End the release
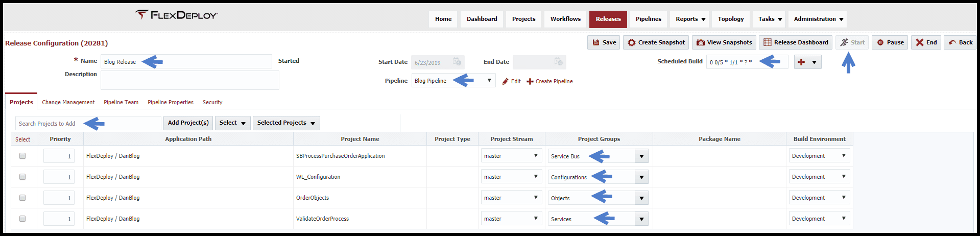Image resolution: width=980 pixels, height=236 pixels. (926, 42)
